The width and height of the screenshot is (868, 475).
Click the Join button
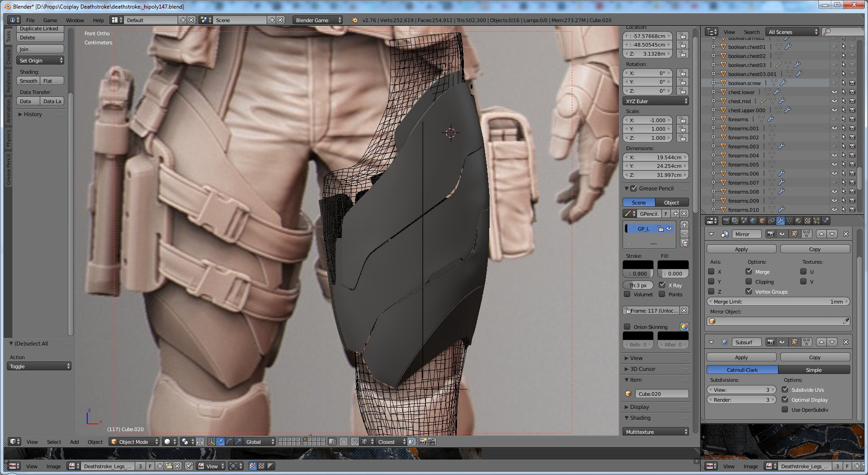point(40,49)
